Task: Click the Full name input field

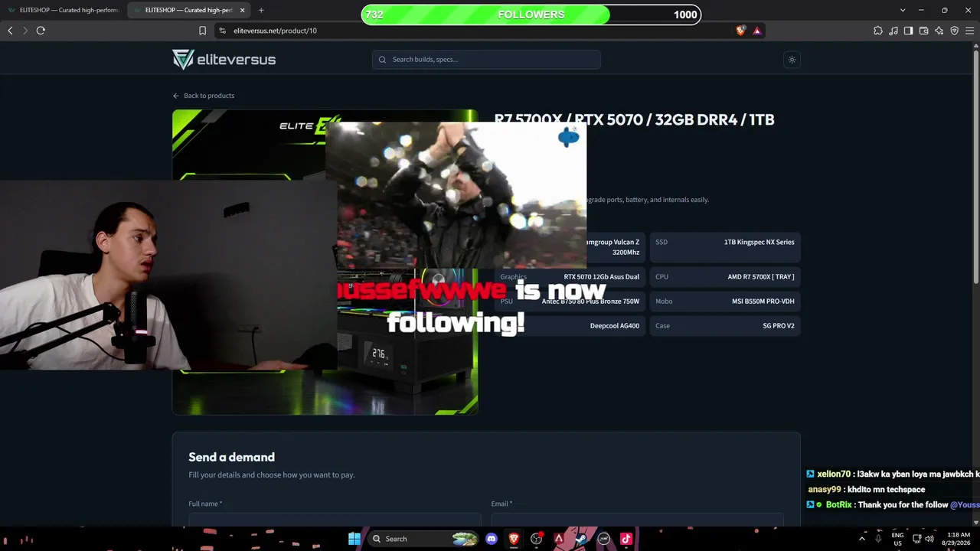Action: pyautogui.click(x=335, y=520)
